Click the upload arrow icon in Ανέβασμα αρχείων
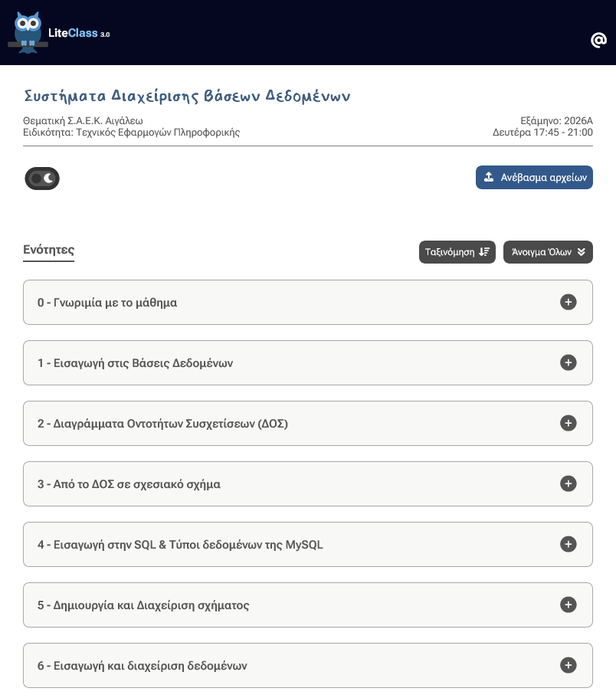 pos(489,177)
